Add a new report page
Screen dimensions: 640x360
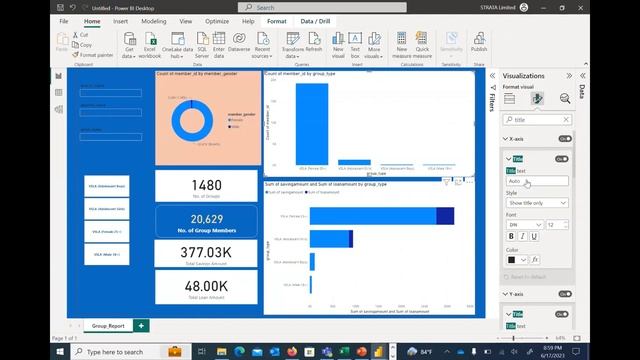pos(141,326)
